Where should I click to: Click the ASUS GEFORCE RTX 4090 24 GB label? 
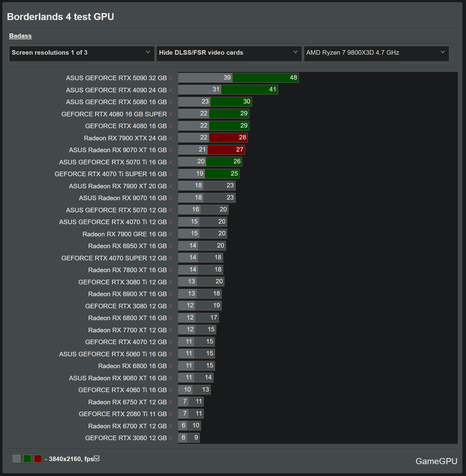pyautogui.click(x=116, y=90)
